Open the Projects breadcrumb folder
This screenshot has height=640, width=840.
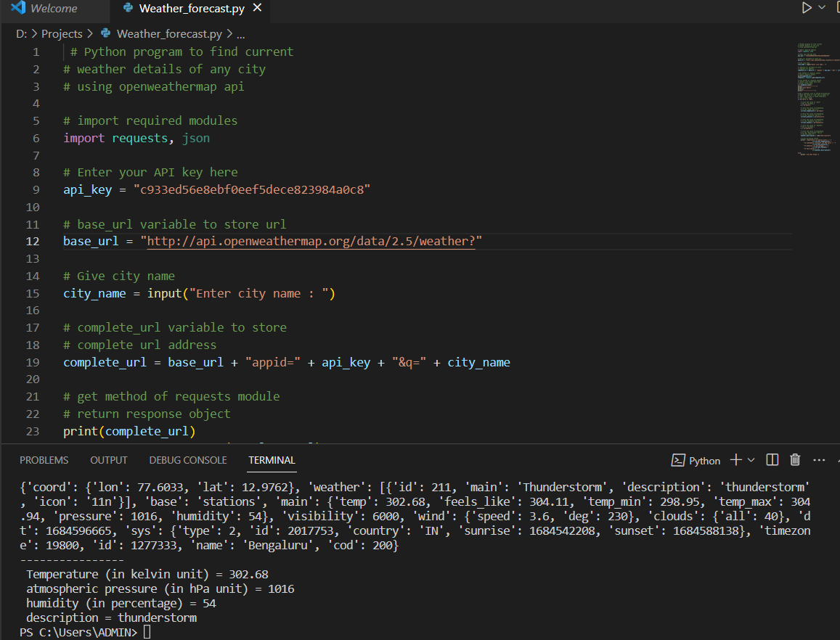pyautogui.click(x=62, y=33)
